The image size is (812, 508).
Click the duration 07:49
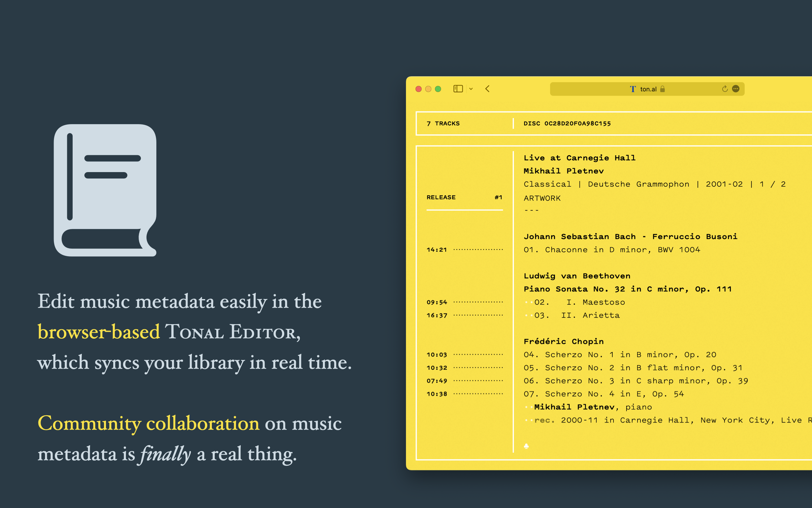(436, 381)
